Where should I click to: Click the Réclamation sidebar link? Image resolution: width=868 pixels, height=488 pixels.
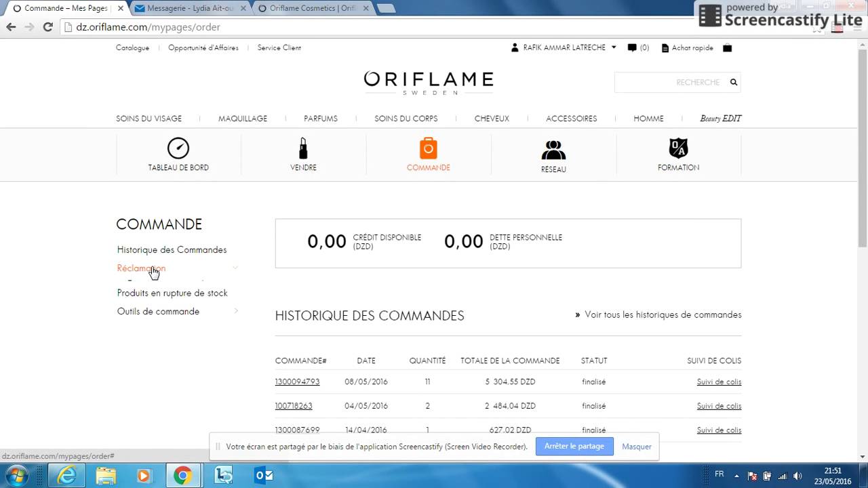pyautogui.click(x=141, y=268)
